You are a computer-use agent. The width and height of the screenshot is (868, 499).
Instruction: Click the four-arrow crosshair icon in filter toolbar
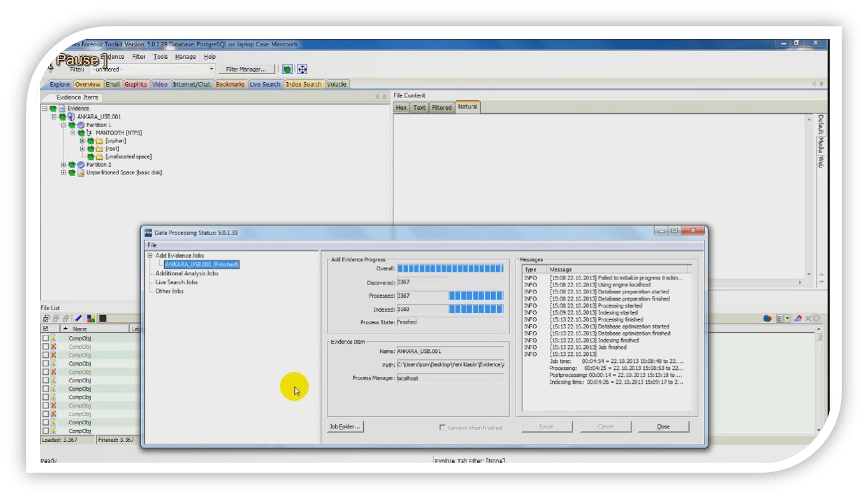(302, 70)
